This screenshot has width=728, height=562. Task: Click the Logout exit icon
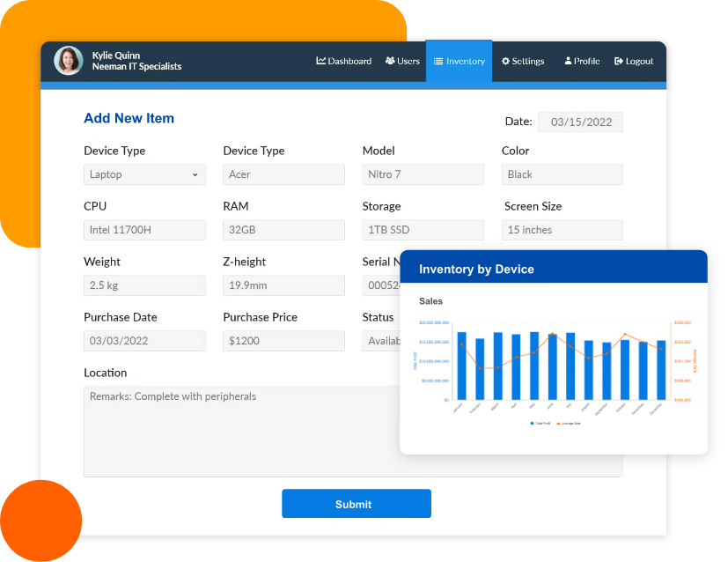coord(619,62)
